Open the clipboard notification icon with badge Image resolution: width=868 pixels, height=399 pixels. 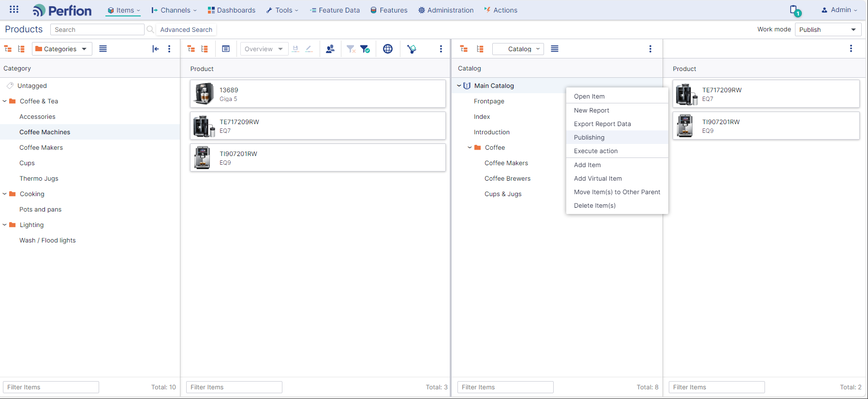(795, 10)
